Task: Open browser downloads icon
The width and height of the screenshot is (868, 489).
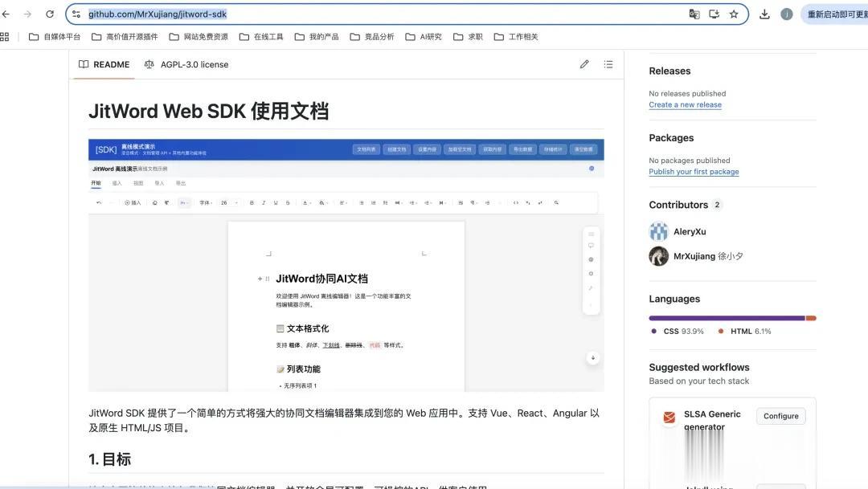Action: pos(764,14)
